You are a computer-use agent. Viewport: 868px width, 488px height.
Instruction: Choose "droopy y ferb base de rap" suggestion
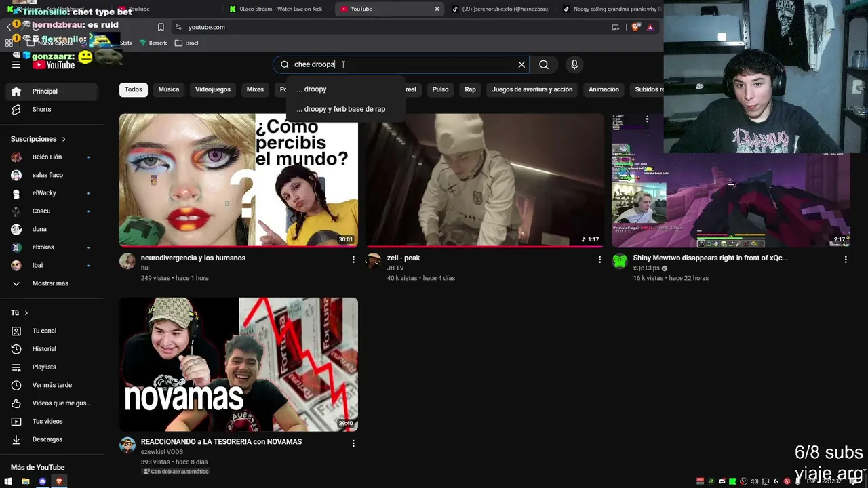click(346, 109)
